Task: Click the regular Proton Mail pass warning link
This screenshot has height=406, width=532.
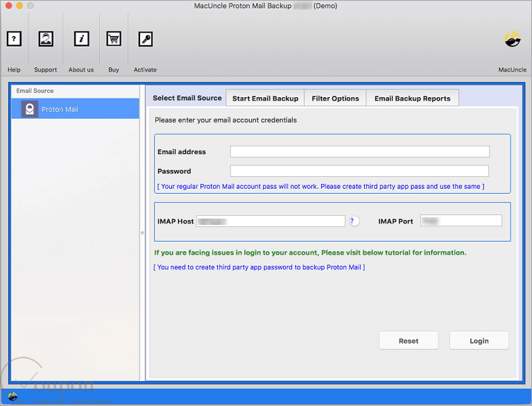Action: pyautogui.click(x=320, y=187)
